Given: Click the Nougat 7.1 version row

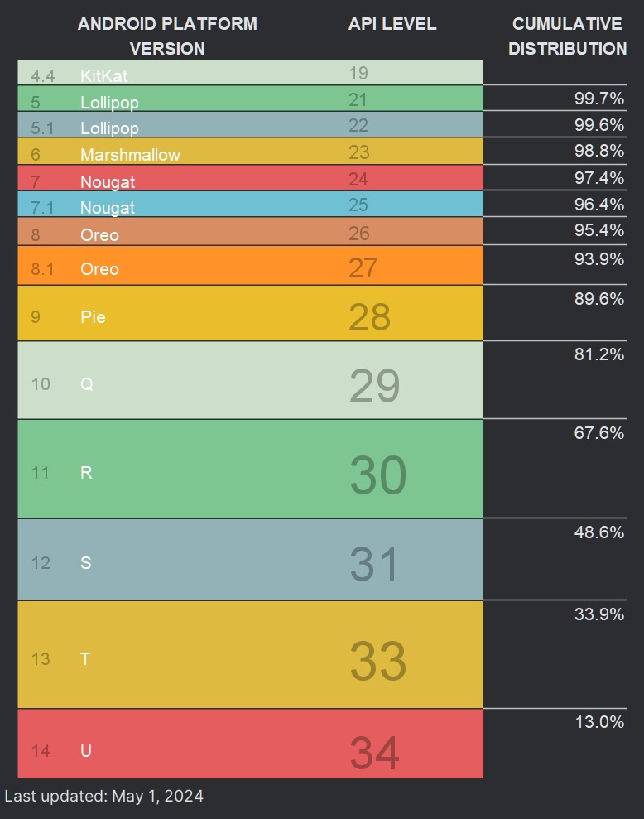Looking at the screenshot, I should pos(250,205).
